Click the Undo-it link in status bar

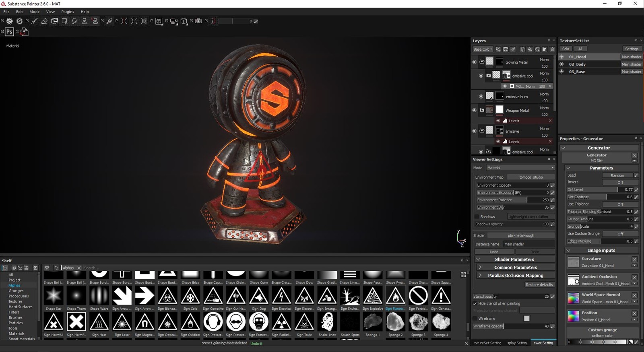click(256, 344)
